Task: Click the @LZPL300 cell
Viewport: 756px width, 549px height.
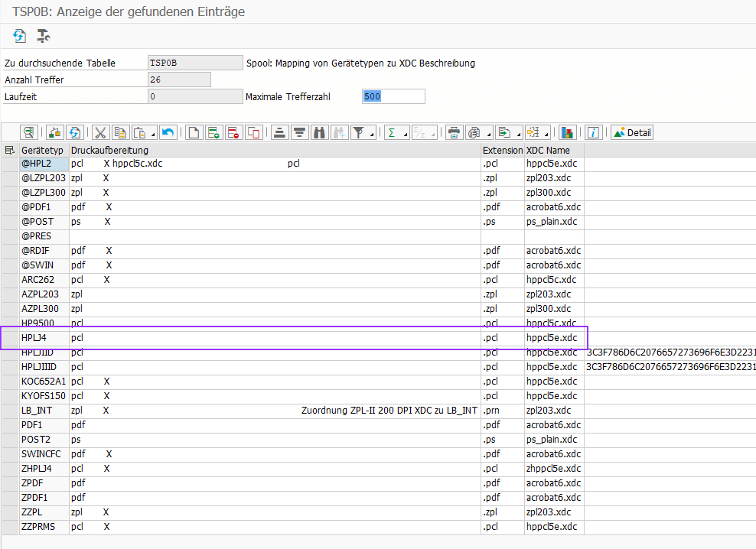Action: [x=44, y=193]
